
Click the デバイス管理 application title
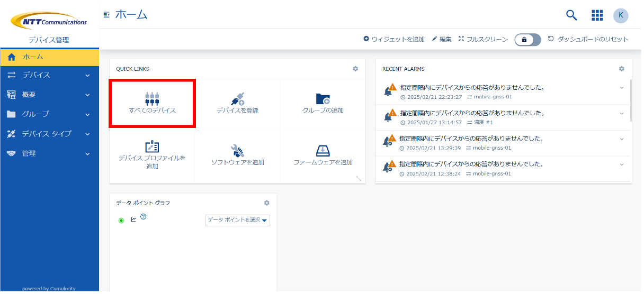click(49, 40)
